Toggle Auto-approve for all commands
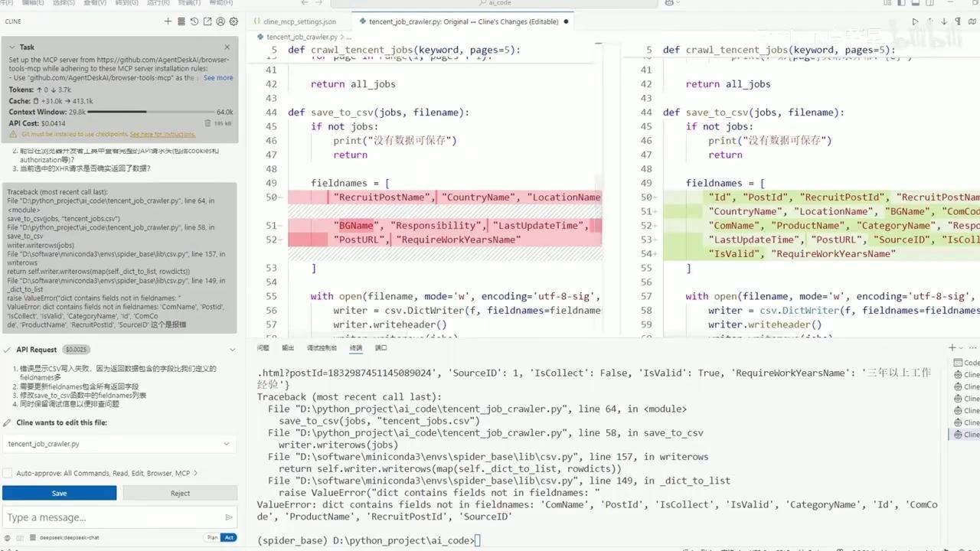Image resolution: width=980 pixels, height=551 pixels. (7, 472)
